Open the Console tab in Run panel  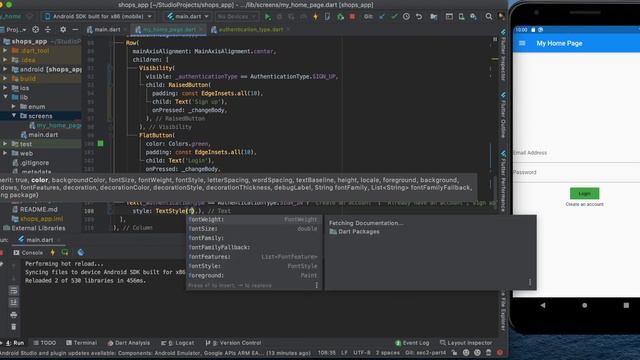point(28,253)
